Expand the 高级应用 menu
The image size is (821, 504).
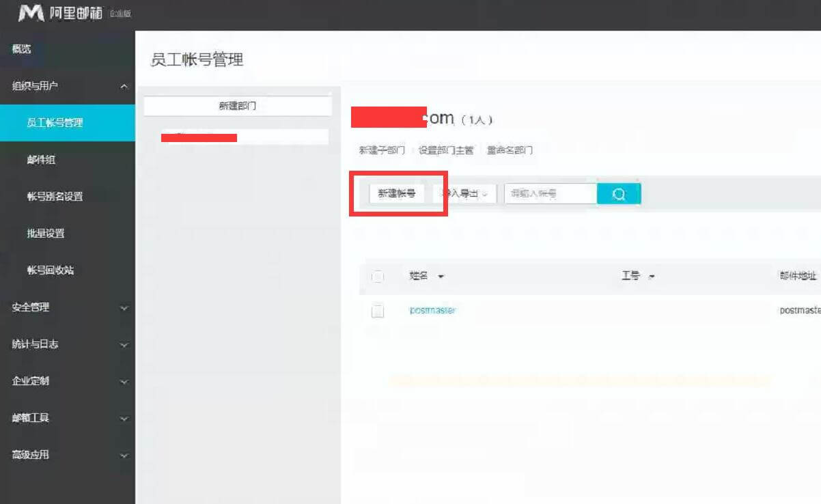pyautogui.click(x=124, y=456)
